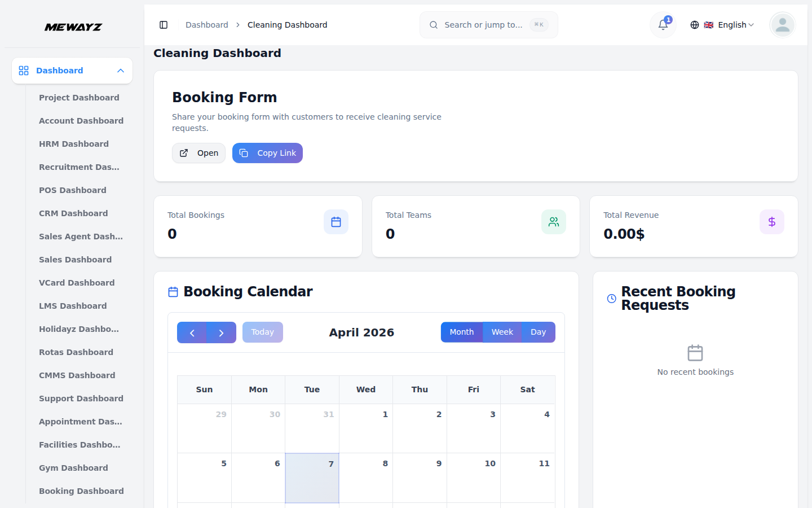Click the Search or jump to field
Screen dimensions: 812x508
[488, 25]
